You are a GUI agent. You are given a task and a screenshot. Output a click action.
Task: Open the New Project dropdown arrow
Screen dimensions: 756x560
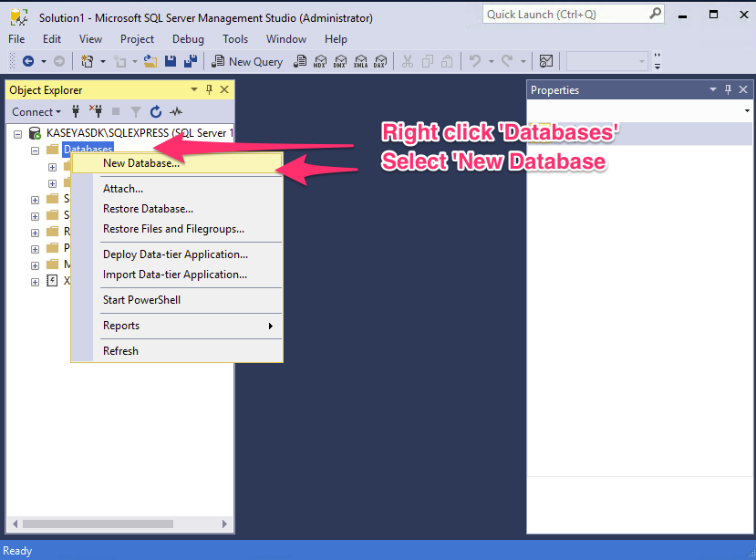pos(103,62)
